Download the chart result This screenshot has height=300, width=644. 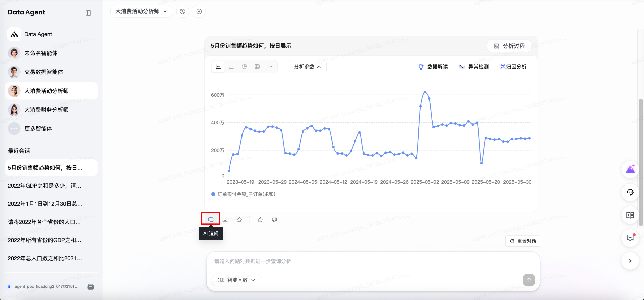coord(225,220)
